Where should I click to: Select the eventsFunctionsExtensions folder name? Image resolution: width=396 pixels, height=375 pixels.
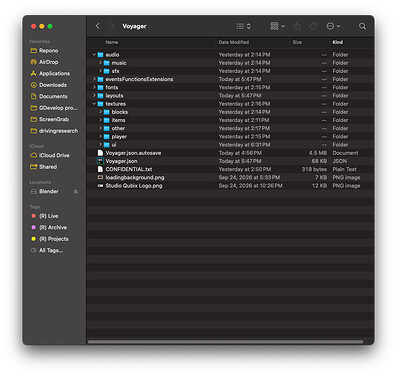139,79
